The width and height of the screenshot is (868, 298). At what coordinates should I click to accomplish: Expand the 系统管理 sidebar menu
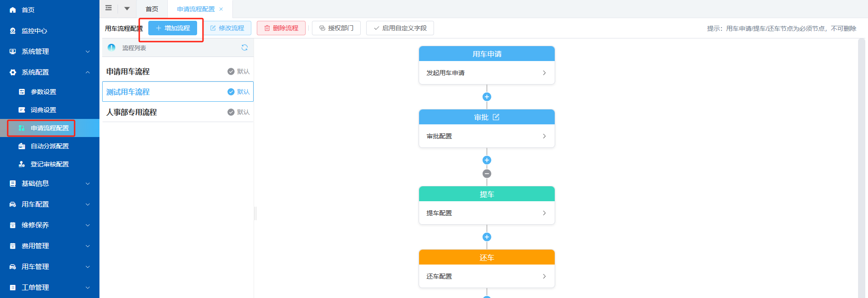click(50, 52)
